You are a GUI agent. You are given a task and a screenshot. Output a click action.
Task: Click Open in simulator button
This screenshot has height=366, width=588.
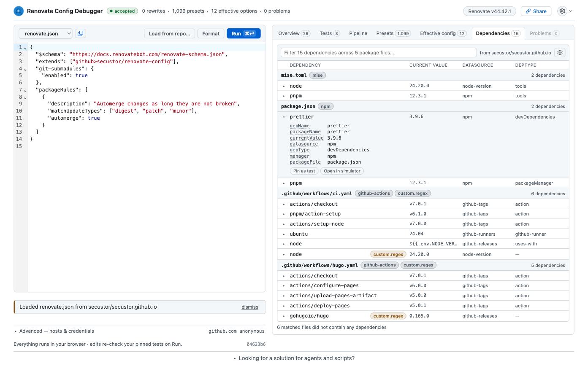tap(342, 171)
